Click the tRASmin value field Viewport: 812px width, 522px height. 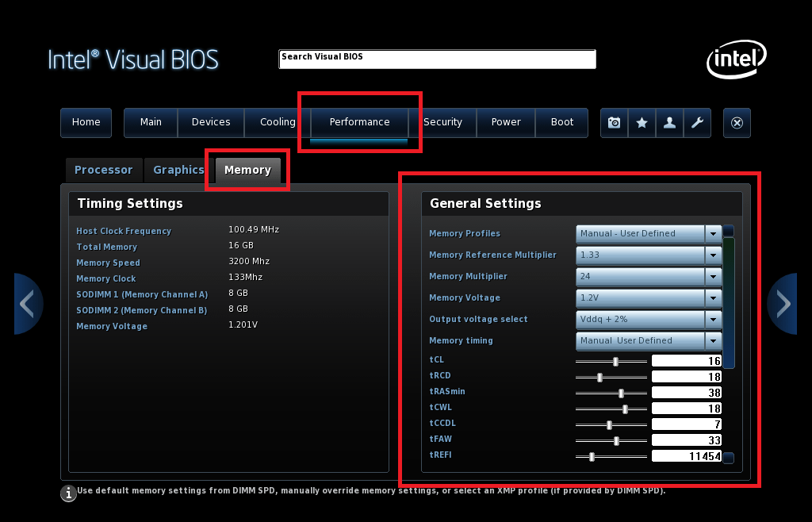687,393
